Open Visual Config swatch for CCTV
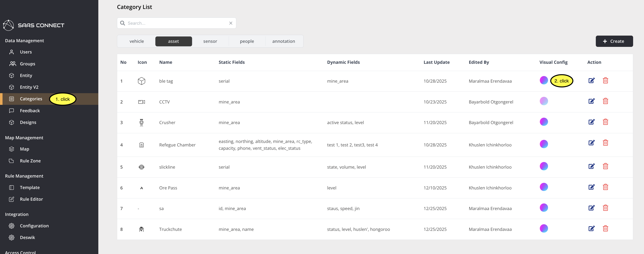This screenshot has width=644, height=254. [544, 101]
